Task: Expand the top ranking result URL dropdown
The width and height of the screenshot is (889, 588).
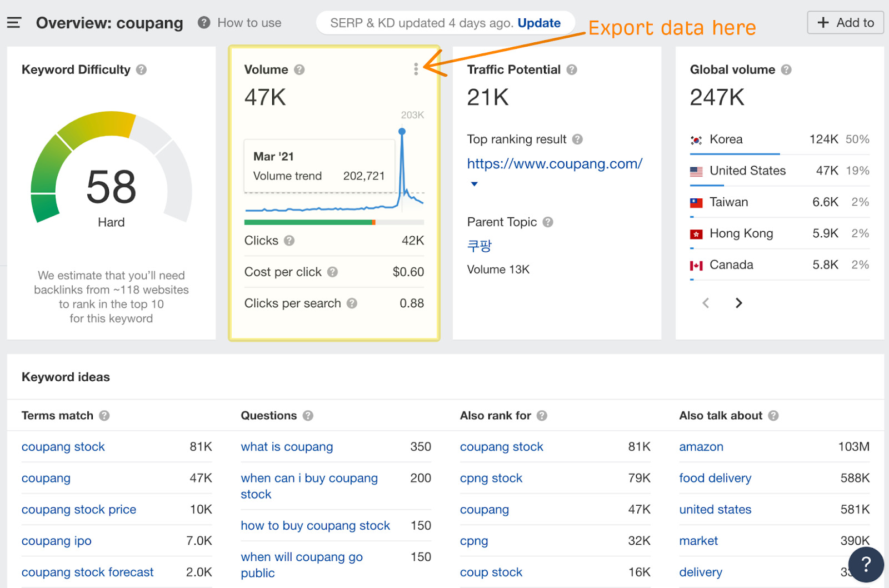Action: (474, 183)
